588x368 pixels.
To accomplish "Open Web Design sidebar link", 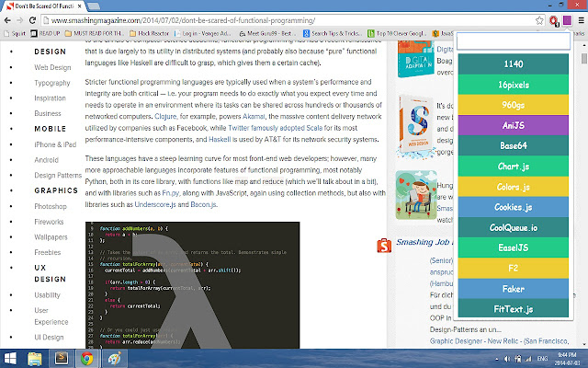I will click(x=52, y=67).
